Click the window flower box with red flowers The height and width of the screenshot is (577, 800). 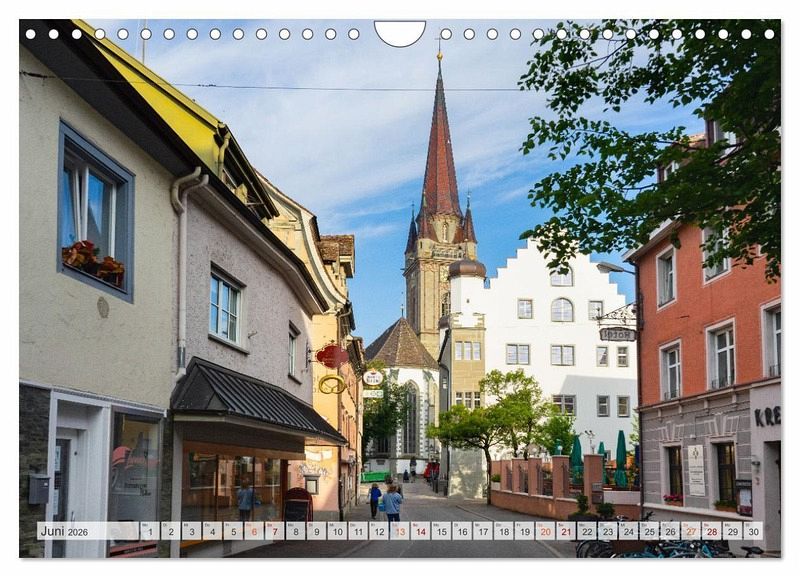[x=93, y=261]
